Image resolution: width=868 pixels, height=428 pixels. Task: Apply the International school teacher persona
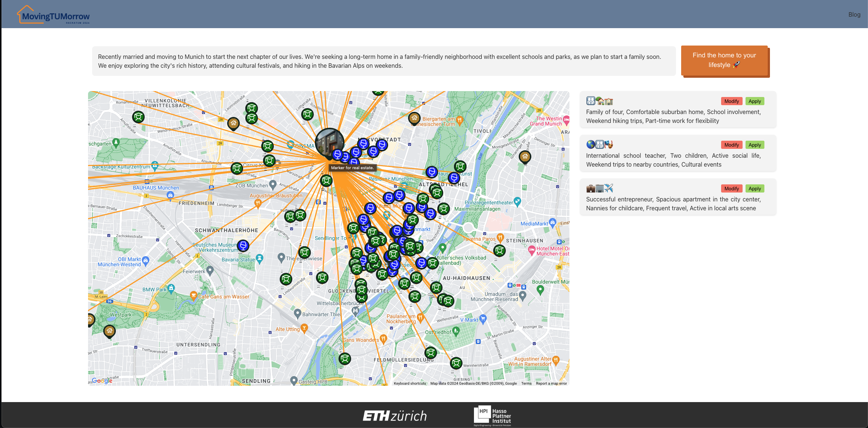(x=754, y=145)
